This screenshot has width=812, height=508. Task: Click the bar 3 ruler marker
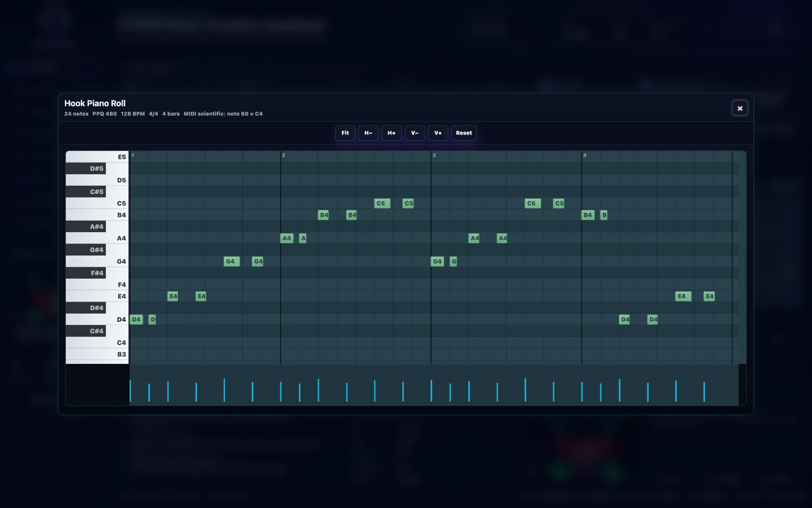[434, 155]
